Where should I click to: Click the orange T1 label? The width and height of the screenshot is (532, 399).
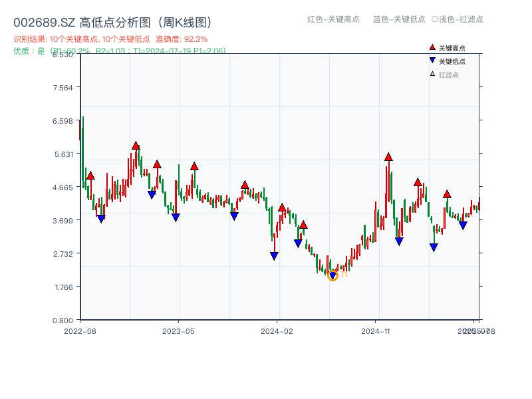[344, 274]
